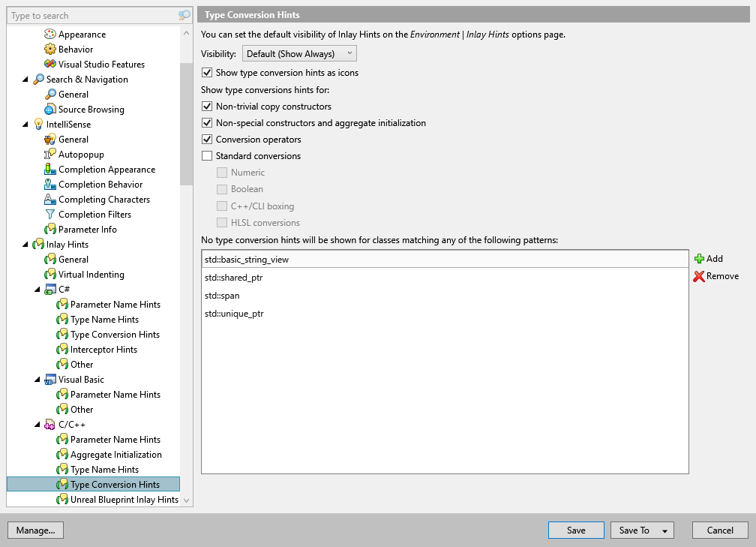Click the Completion Appearance icon

[x=49, y=170]
